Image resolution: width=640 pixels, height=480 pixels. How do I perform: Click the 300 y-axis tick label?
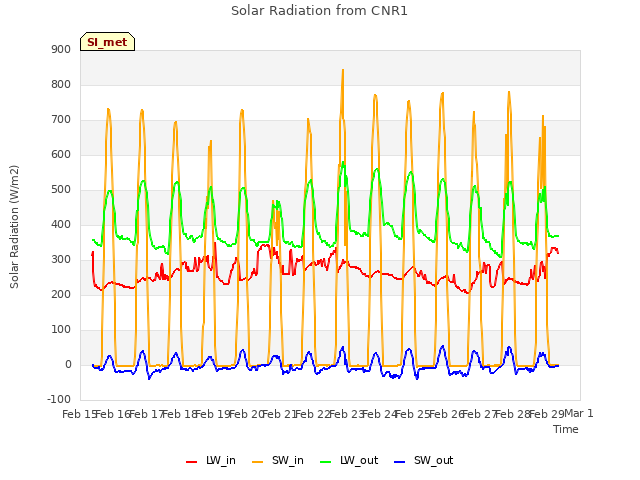pyautogui.click(x=61, y=260)
